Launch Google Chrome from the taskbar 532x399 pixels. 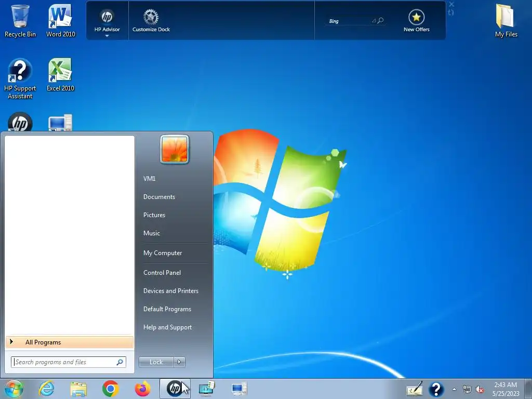(x=110, y=389)
